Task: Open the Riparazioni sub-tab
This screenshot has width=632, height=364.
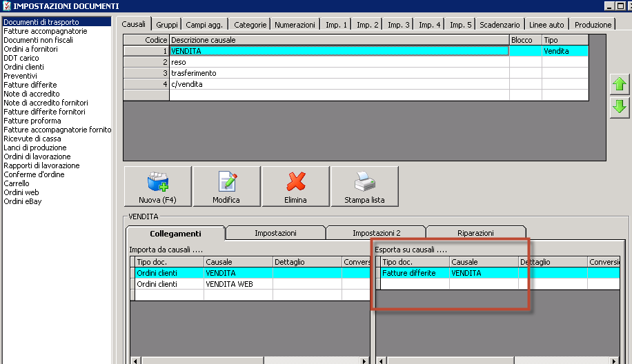Action: click(475, 233)
